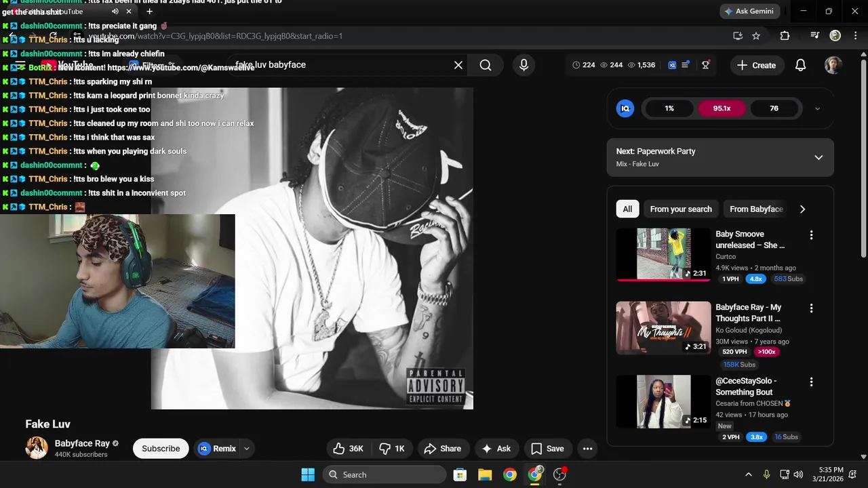Screen dimensions: 868x488
Task: Click the 95.1x score pill
Action: coord(722,108)
